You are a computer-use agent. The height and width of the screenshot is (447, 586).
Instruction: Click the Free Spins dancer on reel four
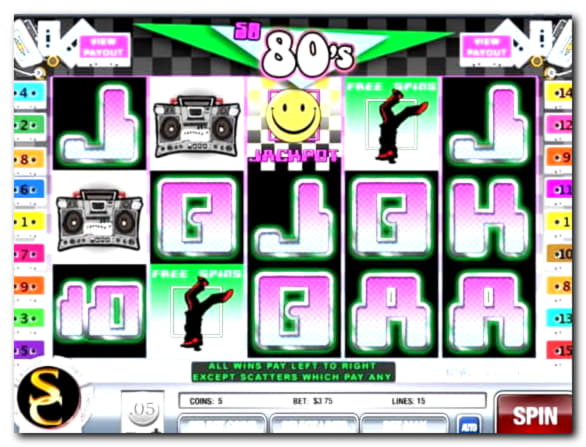tap(392, 124)
